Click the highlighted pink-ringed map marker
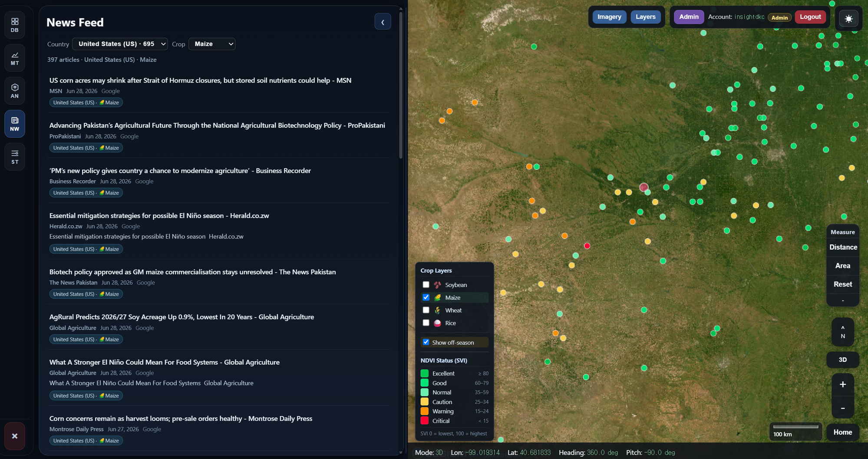The height and width of the screenshot is (459, 868). click(644, 187)
